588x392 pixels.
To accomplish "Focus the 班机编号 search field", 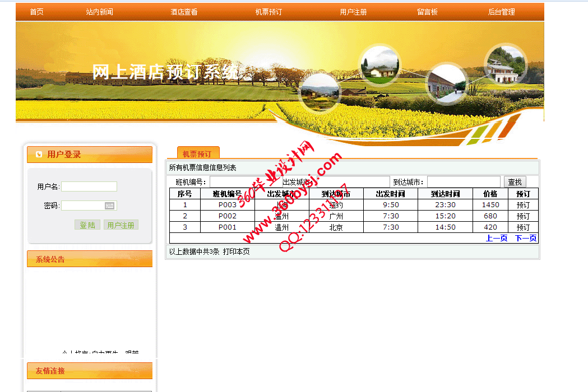I will (246, 182).
